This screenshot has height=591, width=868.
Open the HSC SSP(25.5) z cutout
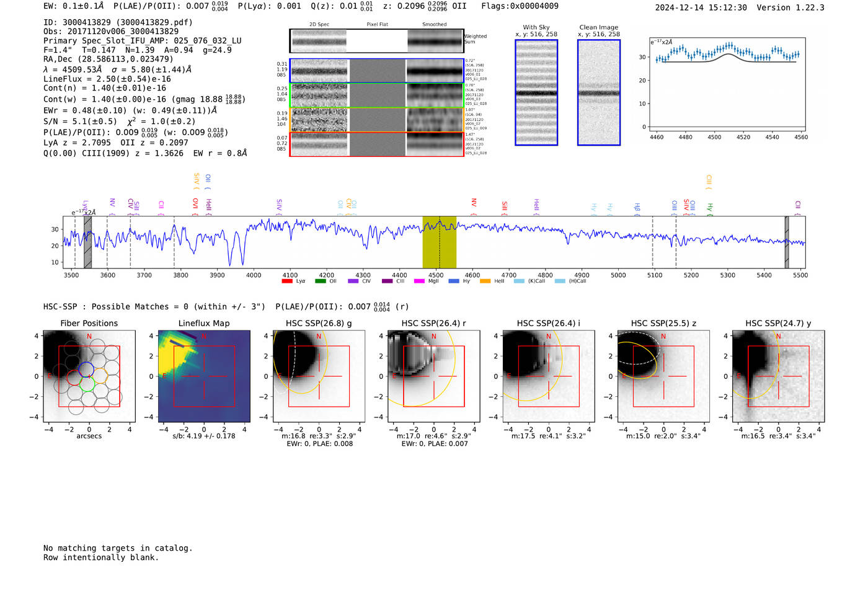coord(663,376)
